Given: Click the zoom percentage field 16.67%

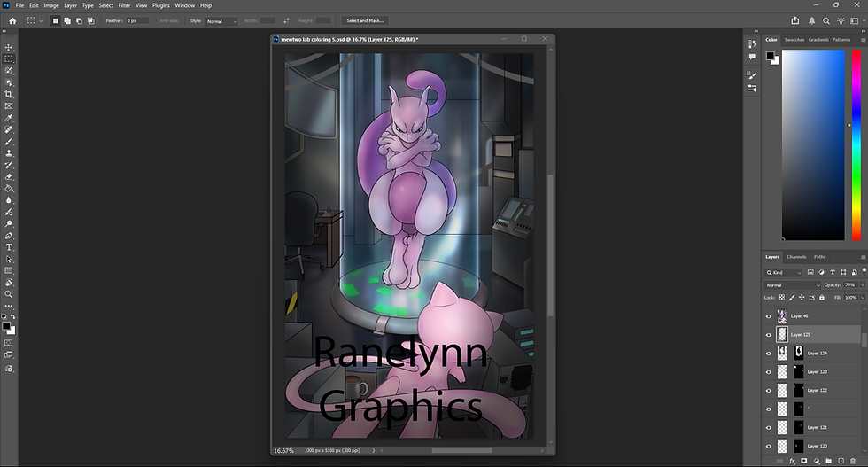Looking at the screenshot, I should coord(284,451).
